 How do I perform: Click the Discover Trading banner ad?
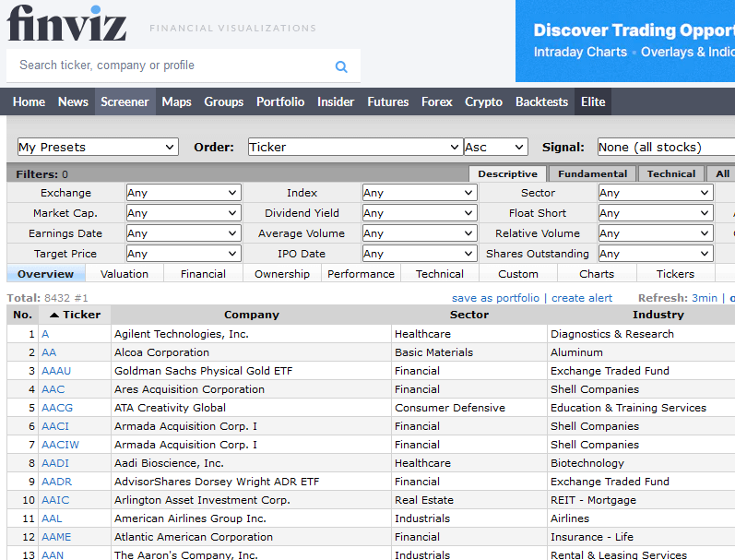pyautogui.click(x=625, y=41)
